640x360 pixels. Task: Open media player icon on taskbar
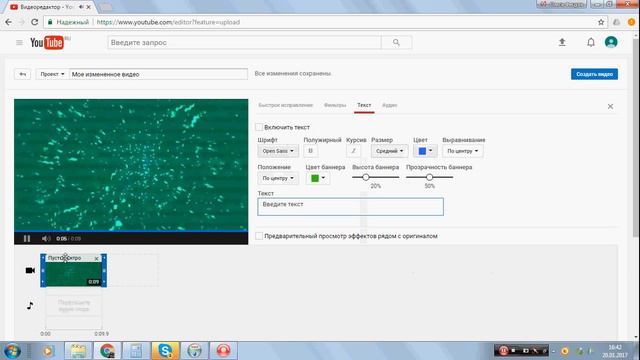[x=48, y=351]
